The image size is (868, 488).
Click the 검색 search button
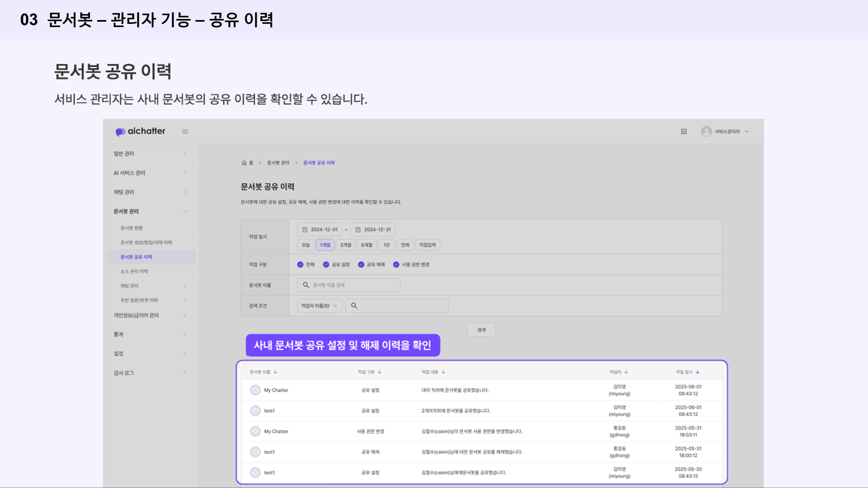481,330
